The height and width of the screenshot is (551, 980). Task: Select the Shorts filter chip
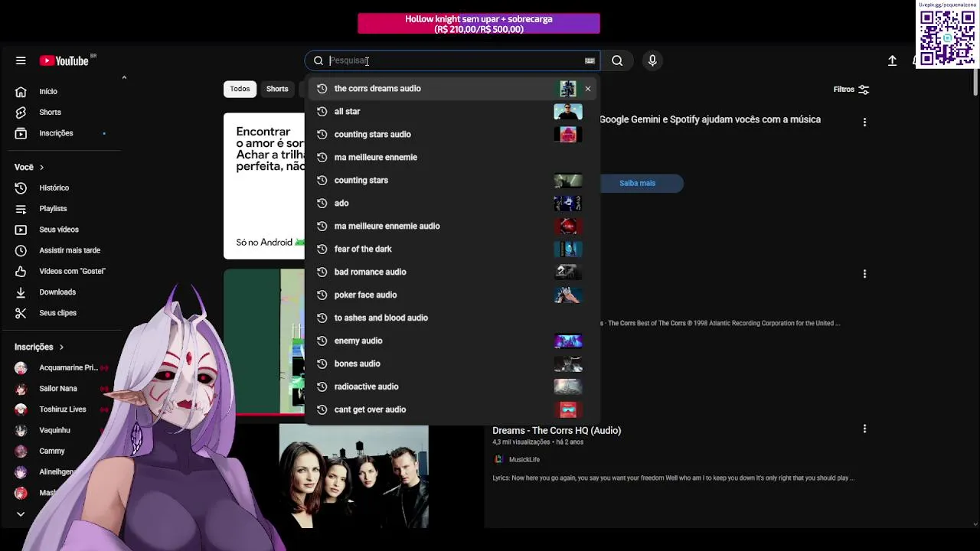(277, 89)
